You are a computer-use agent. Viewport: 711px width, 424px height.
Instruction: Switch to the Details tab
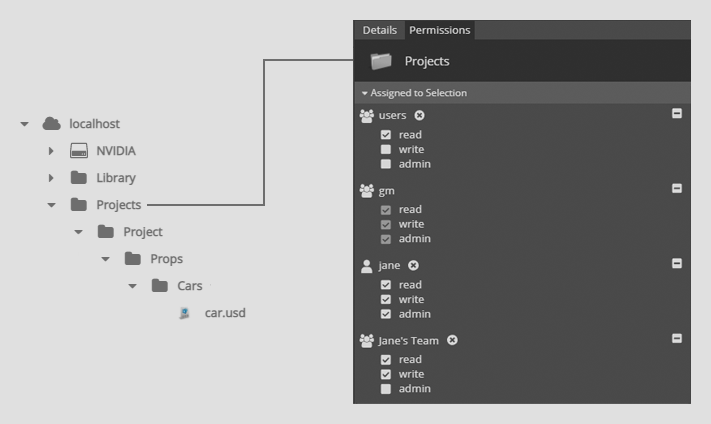point(380,30)
